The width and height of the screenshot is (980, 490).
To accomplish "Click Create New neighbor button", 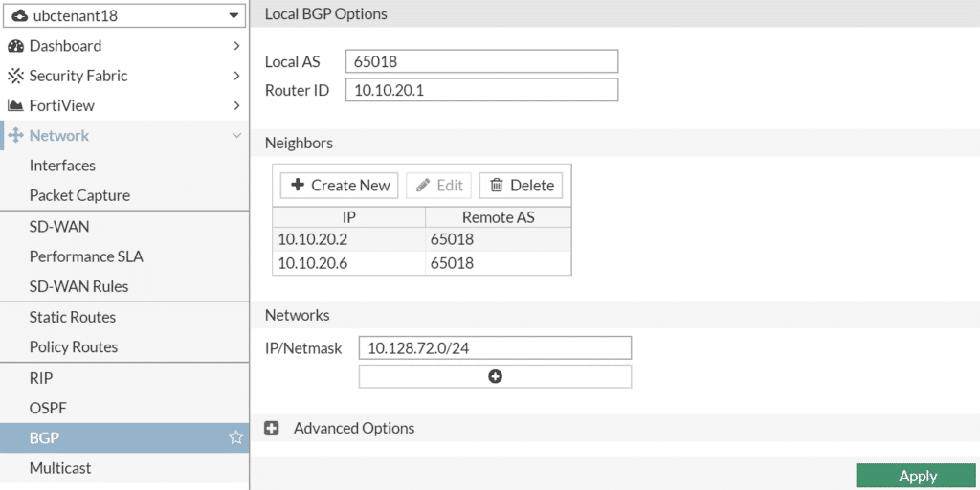I will point(340,186).
